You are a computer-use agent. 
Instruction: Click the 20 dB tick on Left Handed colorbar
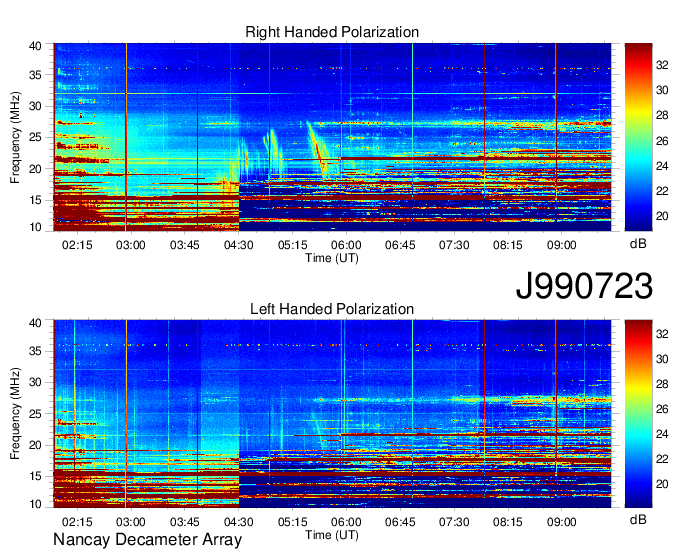click(662, 484)
